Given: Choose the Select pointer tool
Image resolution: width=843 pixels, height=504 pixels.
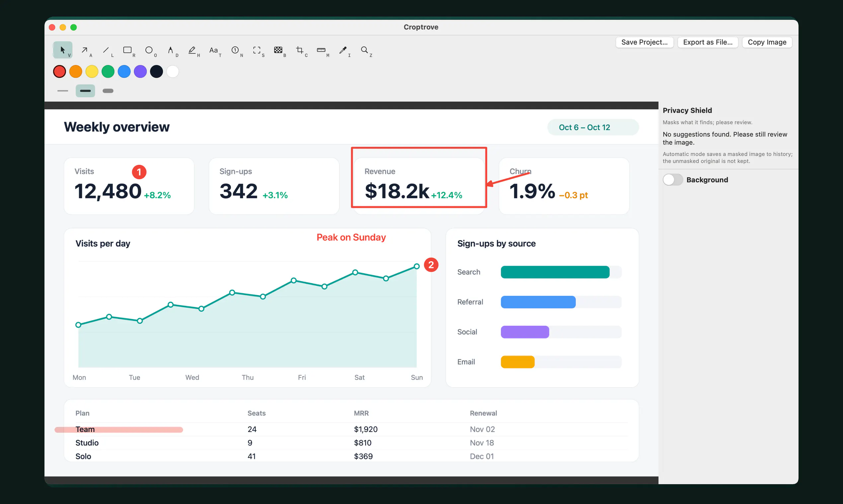Looking at the screenshot, I should [x=62, y=50].
